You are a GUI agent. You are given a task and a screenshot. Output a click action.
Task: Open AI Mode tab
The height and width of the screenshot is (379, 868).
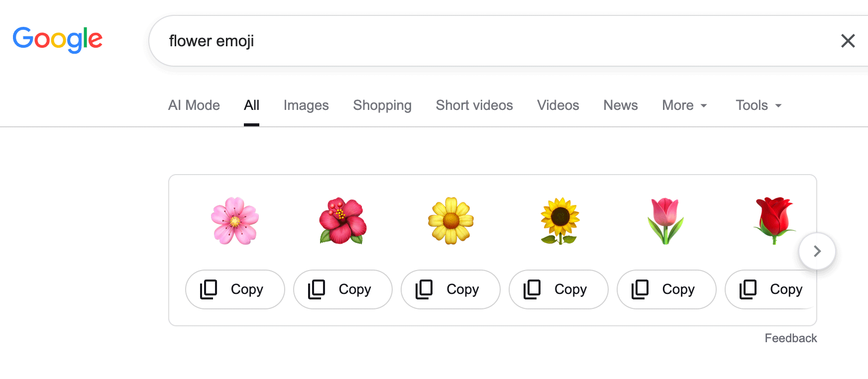[x=194, y=105]
